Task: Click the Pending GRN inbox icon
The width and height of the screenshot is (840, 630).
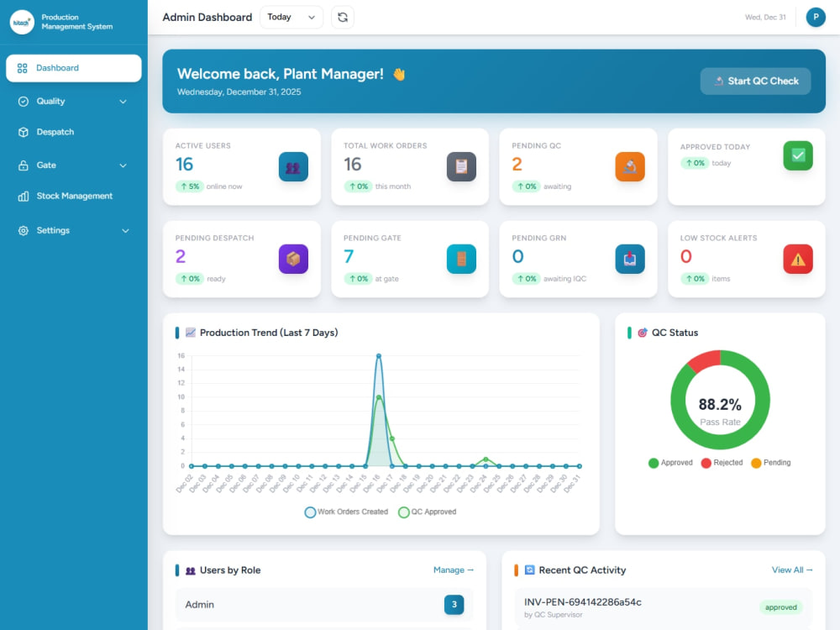Action: (630, 259)
